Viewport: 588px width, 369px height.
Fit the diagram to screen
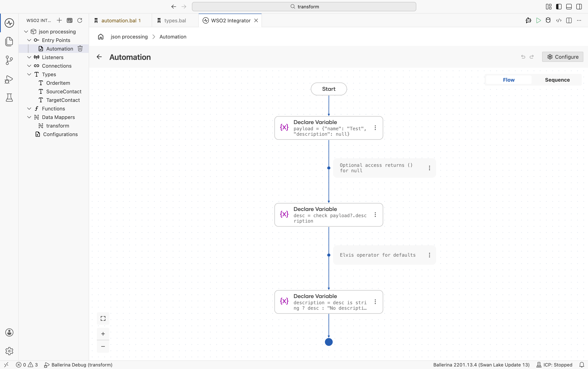click(x=103, y=318)
